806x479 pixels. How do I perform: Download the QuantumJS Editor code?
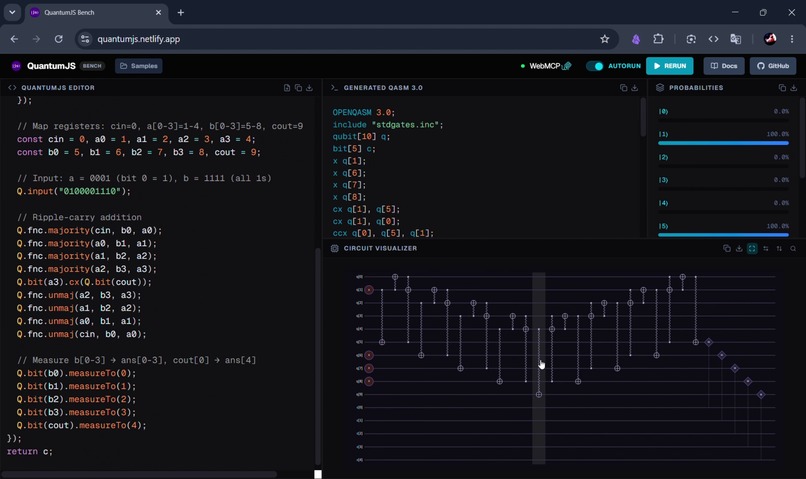click(309, 88)
